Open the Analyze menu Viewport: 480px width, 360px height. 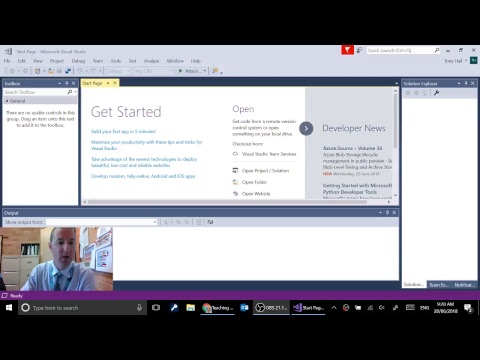(151, 61)
